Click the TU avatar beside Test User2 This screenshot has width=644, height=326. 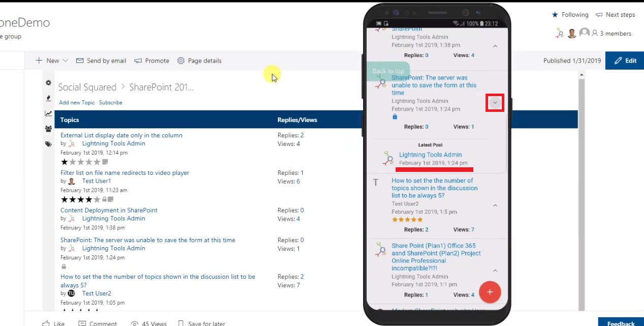[72, 293]
